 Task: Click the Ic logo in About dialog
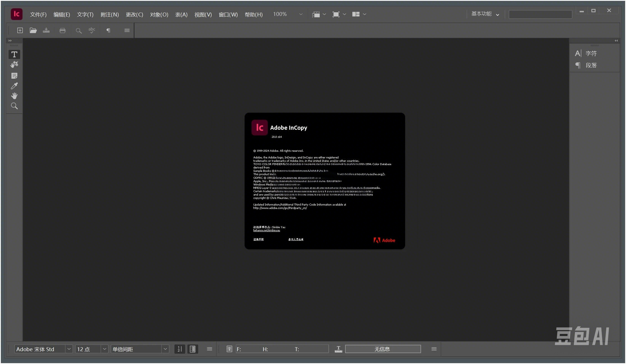pyautogui.click(x=259, y=127)
